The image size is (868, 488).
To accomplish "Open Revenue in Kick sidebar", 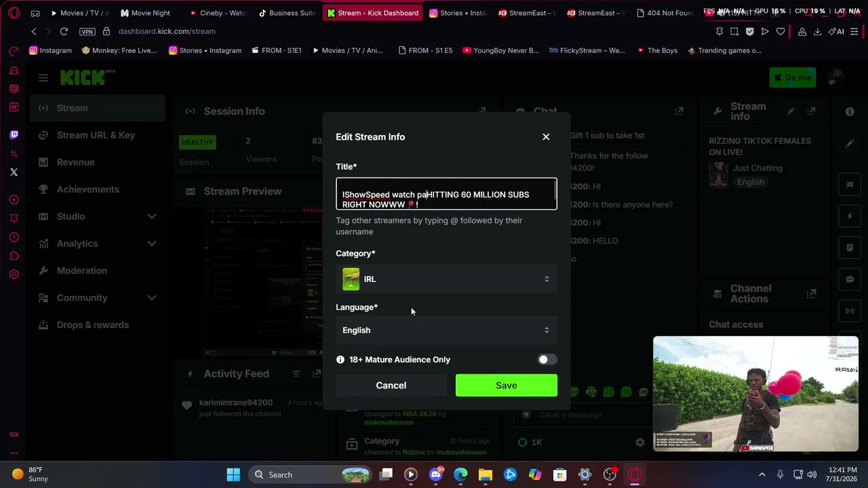I will [x=98, y=162].
